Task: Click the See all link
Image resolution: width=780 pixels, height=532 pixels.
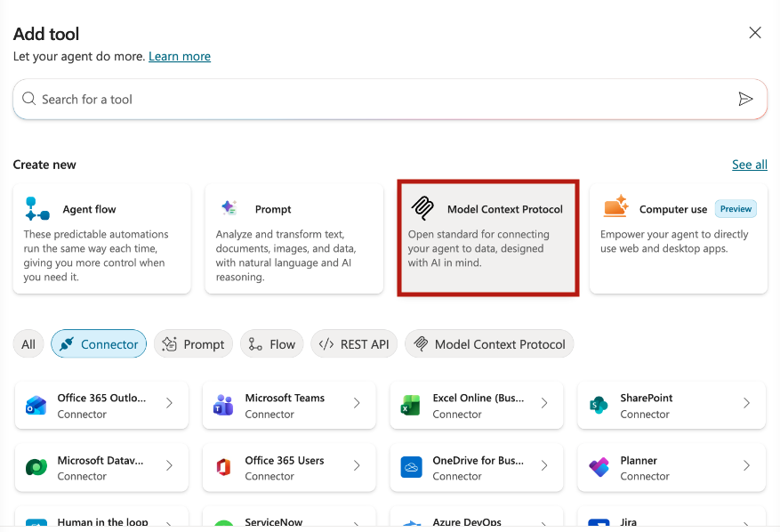Action: click(750, 165)
